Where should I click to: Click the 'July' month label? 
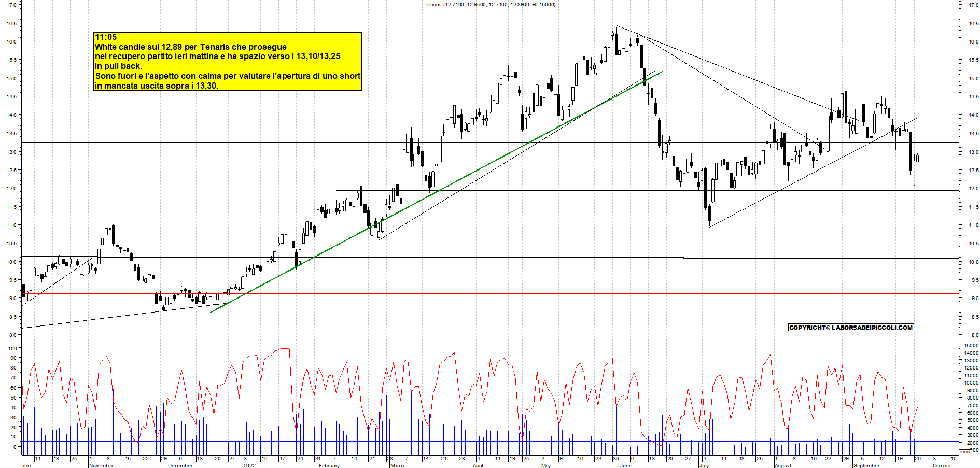[704, 465]
